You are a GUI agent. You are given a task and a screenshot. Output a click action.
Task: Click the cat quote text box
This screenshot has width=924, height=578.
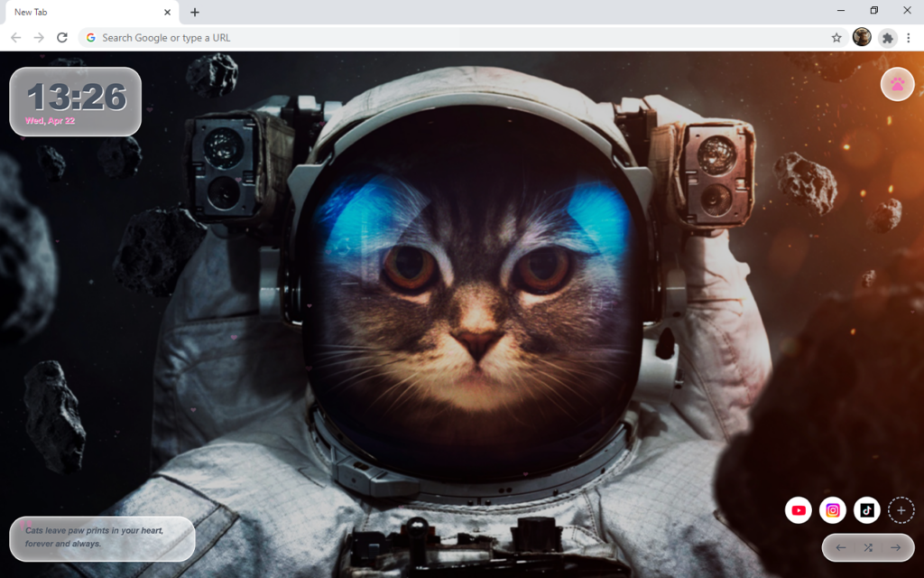click(102, 538)
